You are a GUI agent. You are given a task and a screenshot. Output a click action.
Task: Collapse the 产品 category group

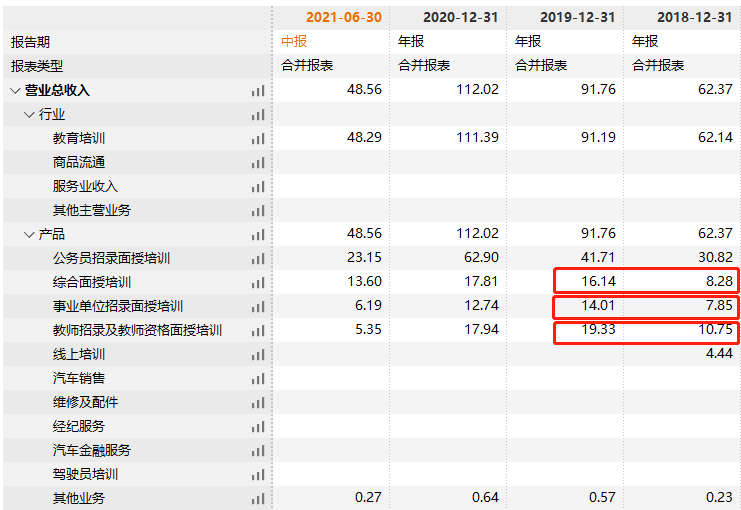(29, 234)
